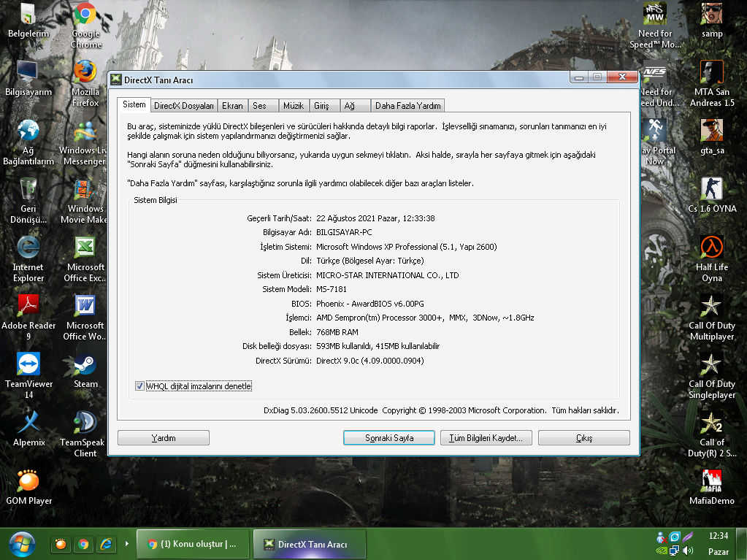This screenshot has width=747, height=560.
Task: Launch Internet Explorer from quick launch
Action: (x=106, y=544)
